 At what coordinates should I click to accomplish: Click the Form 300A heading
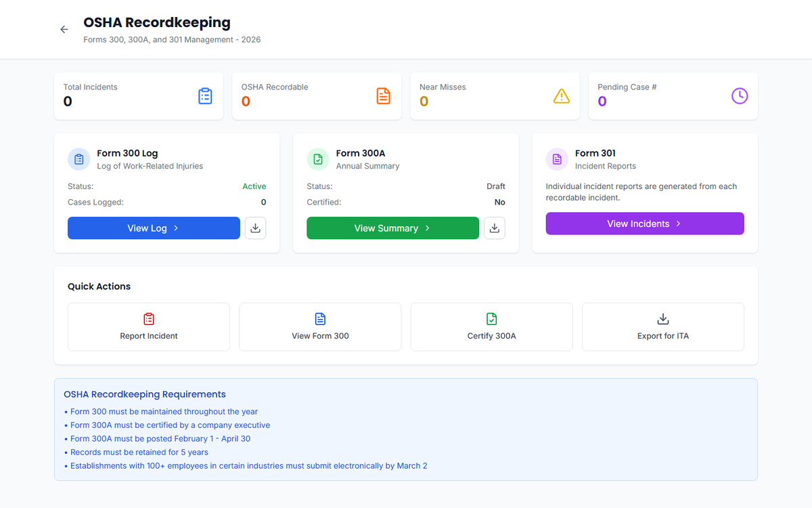click(x=361, y=153)
